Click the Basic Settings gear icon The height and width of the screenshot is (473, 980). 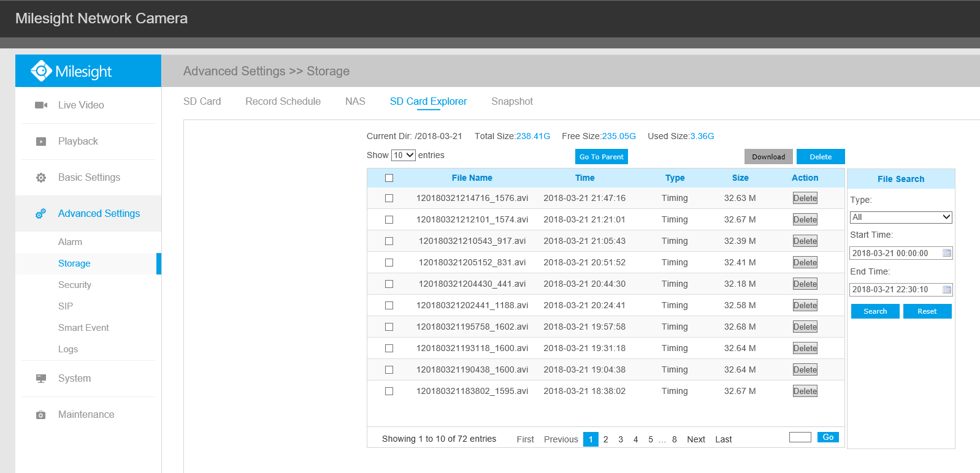coord(41,178)
